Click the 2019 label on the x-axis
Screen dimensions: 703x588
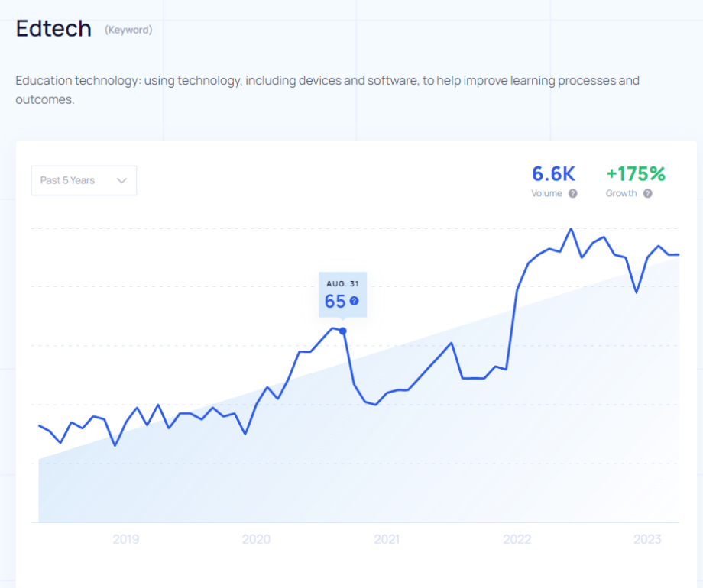(126, 539)
